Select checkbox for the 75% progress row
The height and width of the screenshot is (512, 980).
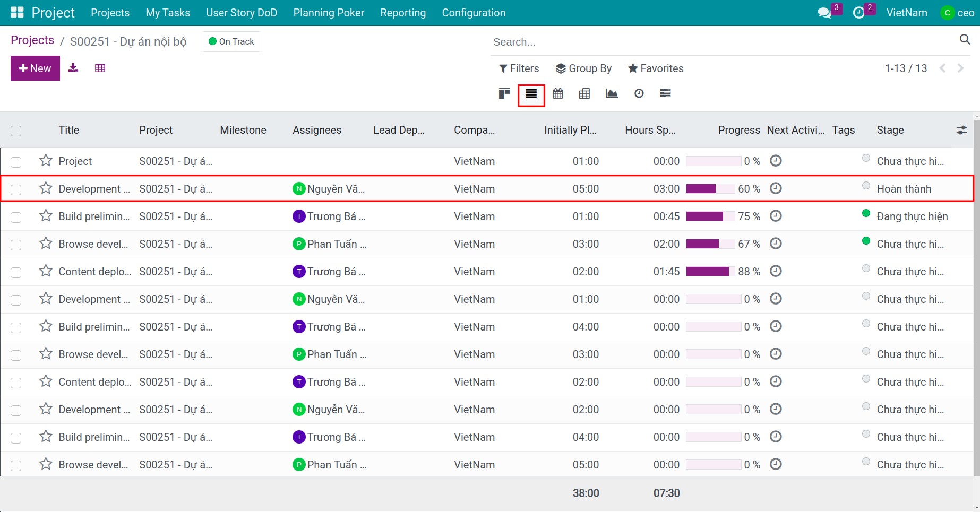click(16, 217)
